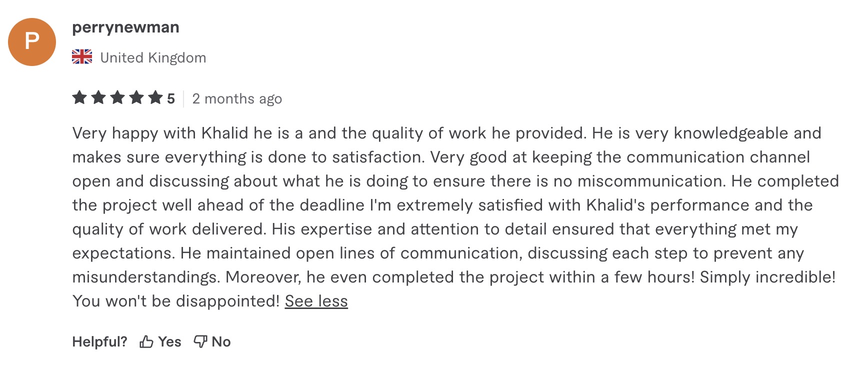Click the rating number 5
Screen dimensions: 868x383
pyautogui.click(x=171, y=99)
